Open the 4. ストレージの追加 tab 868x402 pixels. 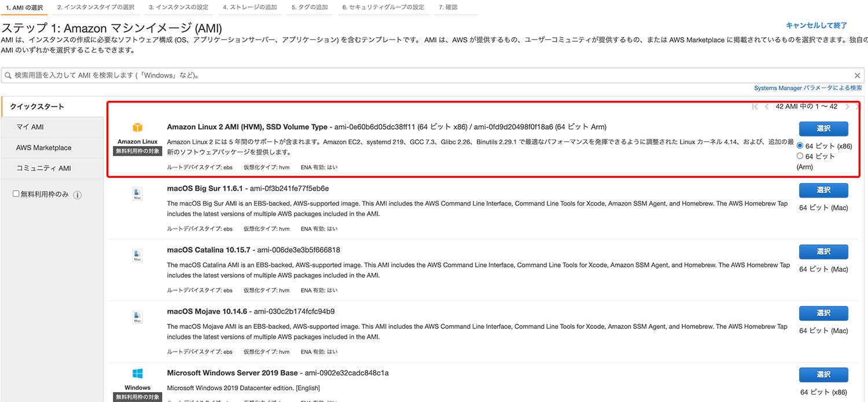(x=250, y=8)
